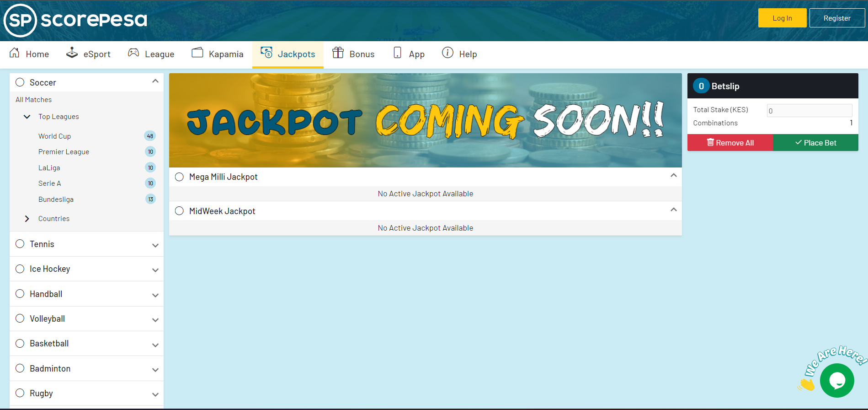Screen dimensions: 868x410
Task: Click the League gamepad icon
Action: [133, 53]
